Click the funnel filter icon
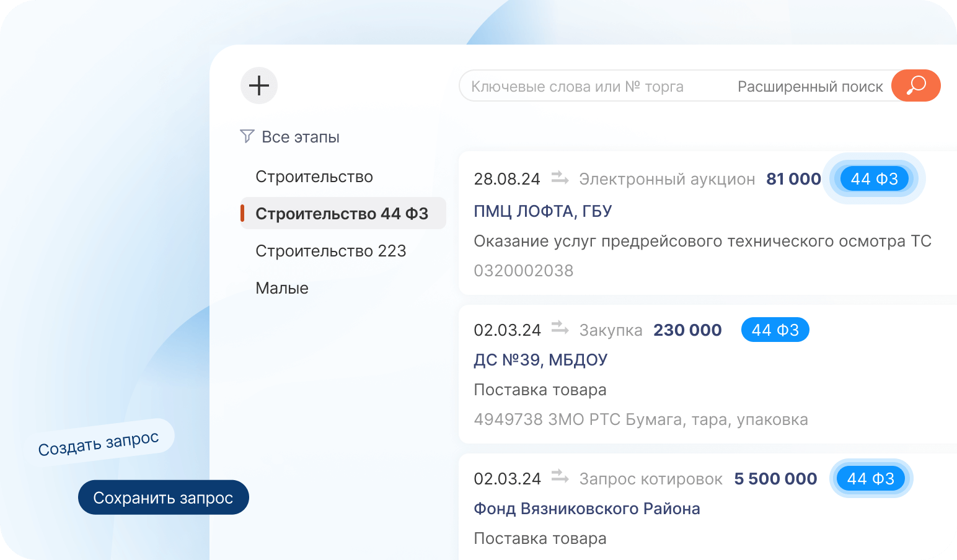The image size is (957, 560). 247,136
